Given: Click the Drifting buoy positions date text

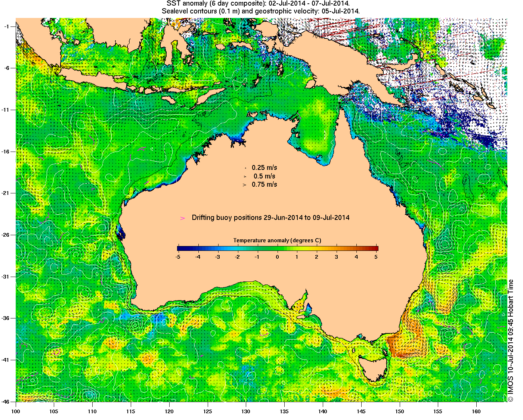Looking at the screenshot, I should pyautogui.click(x=271, y=217).
